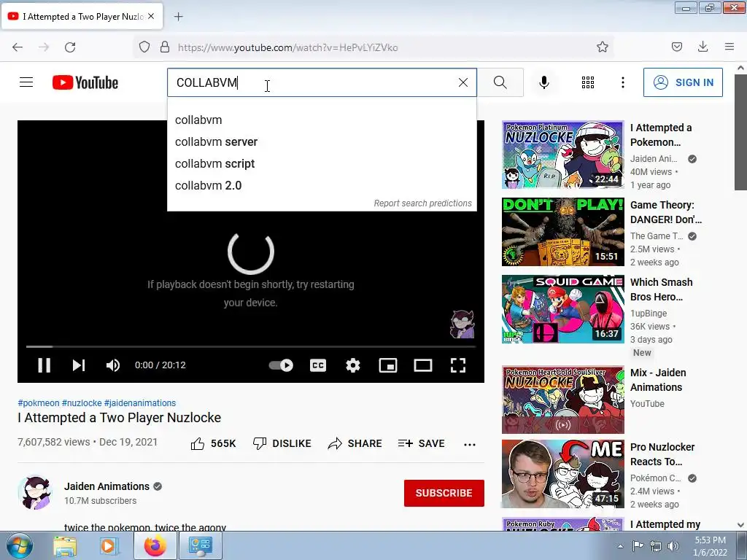Open the Jaiden Animations channel avatar
The height and width of the screenshot is (560, 747).
pyautogui.click(x=35, y=492)
